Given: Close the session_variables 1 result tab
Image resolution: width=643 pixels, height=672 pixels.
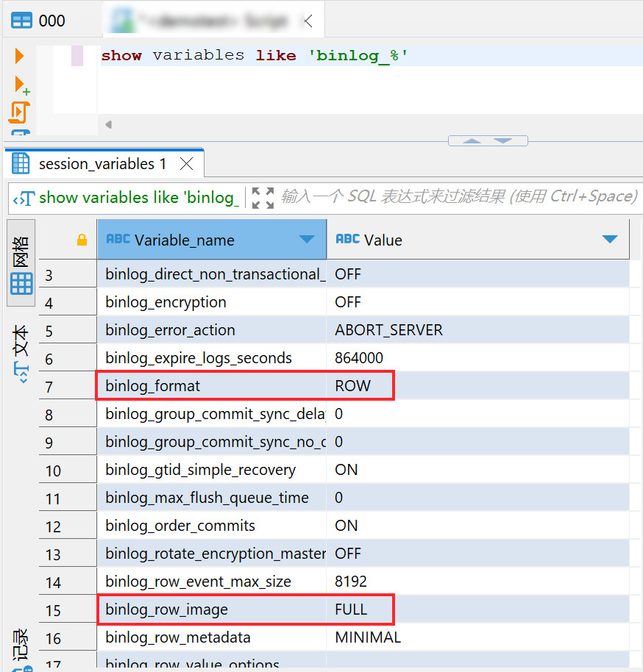Looking at the screenshot, I should [187, 164].
